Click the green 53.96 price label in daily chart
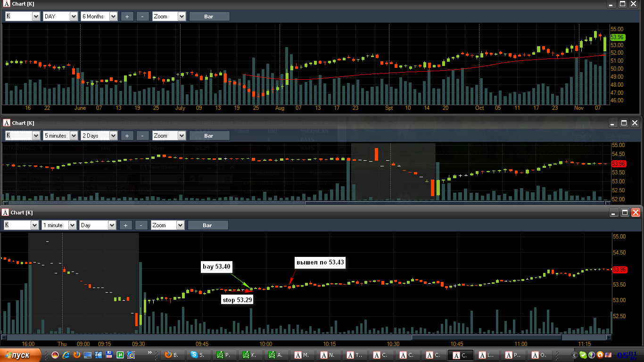The image size is (644, 362). (617, 37)
